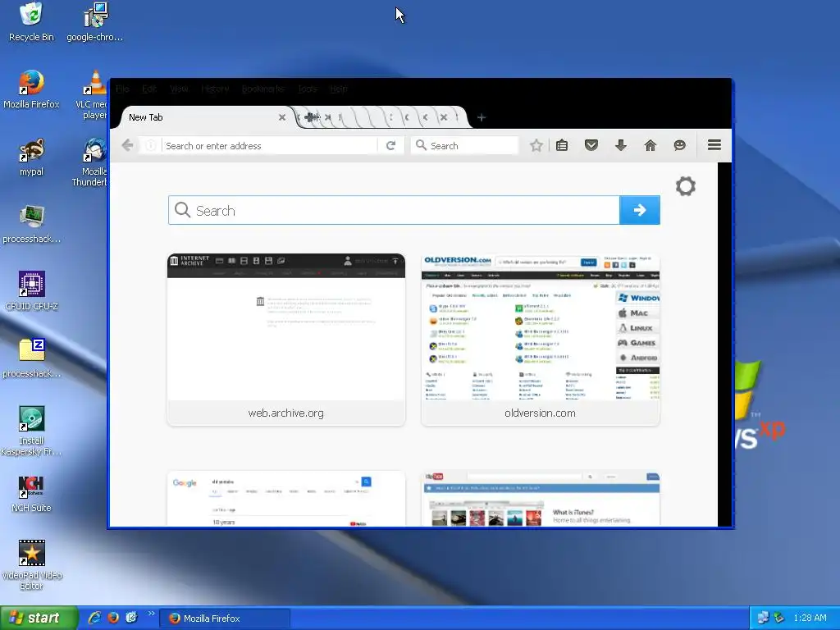Image resolution: width=840 pixels, height=630 pixels.
Task: Select the New Tab tab
Action: pyautogui.click(x=206, y=117)
